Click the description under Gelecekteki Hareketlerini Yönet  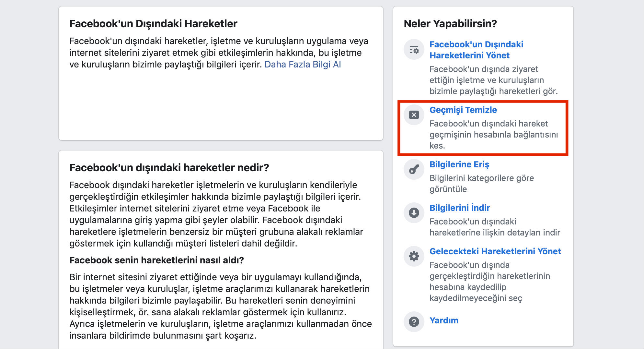[490, 282]
